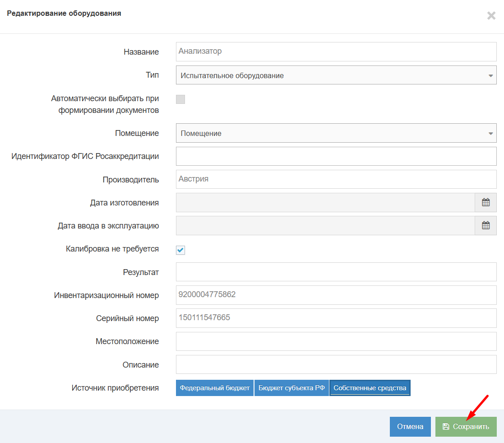Click the Идентификатор ФГИС Росаккредитации field
Viewport: 504px width, 443px height.
(x=336, y=156)
